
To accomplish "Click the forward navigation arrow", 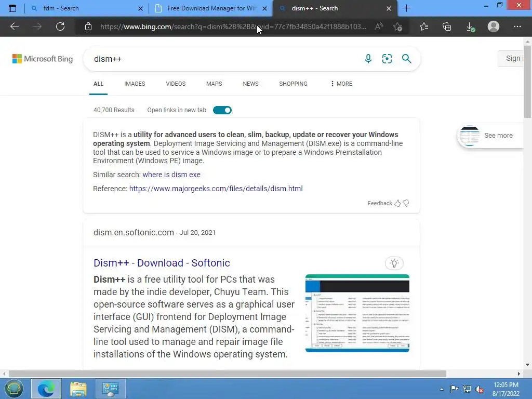I will (37, 26).
